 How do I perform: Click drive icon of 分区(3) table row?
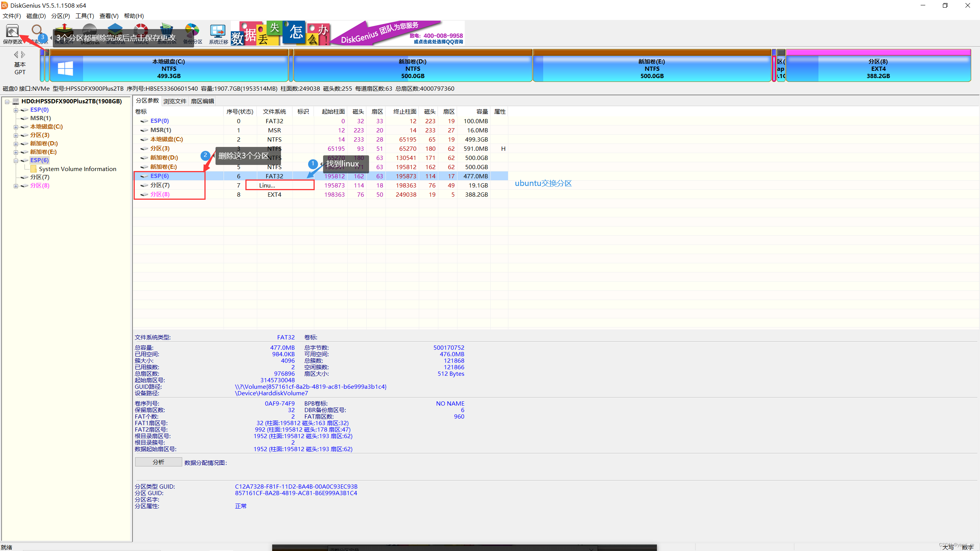coord(144,148)
